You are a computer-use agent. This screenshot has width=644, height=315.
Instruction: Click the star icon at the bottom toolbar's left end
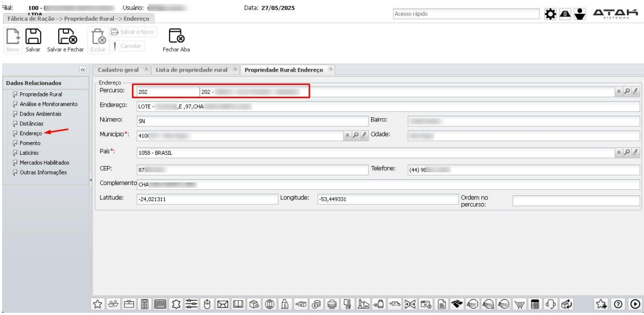point(98,304)
